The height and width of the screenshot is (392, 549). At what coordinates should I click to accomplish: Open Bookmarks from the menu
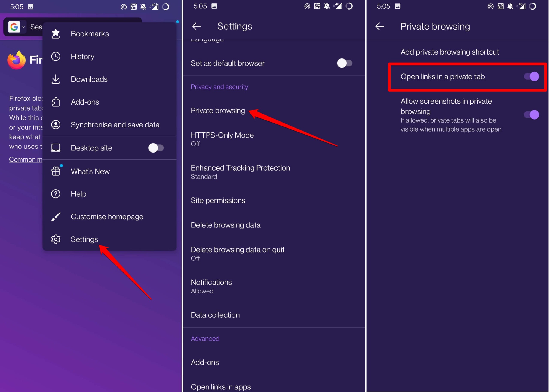109,34
